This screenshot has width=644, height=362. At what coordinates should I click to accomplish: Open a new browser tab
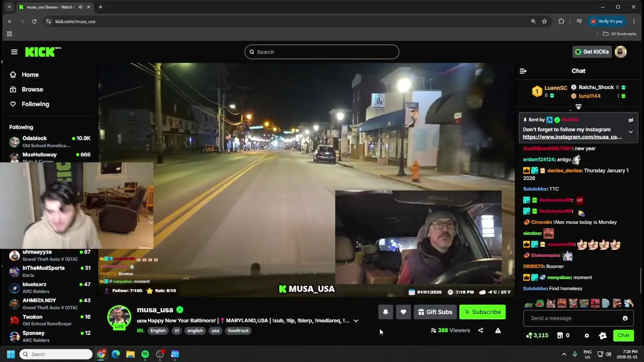pos(101,7)
